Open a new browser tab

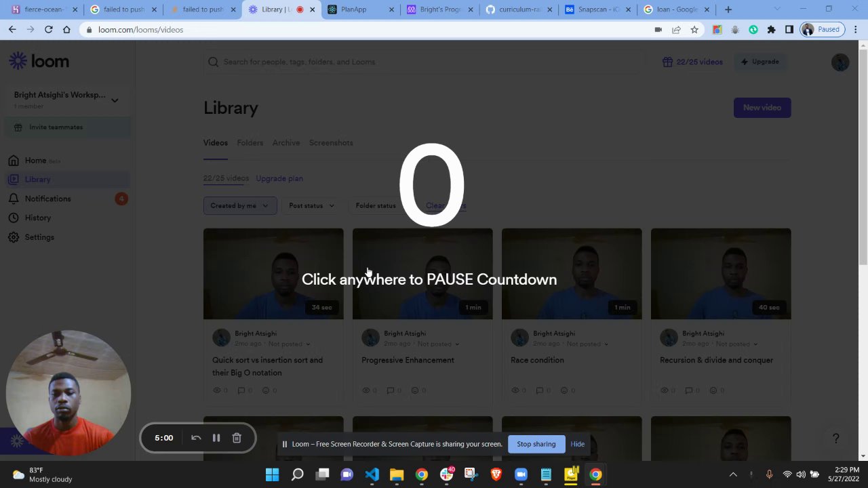pyautogui.click(x=728, y=9)
